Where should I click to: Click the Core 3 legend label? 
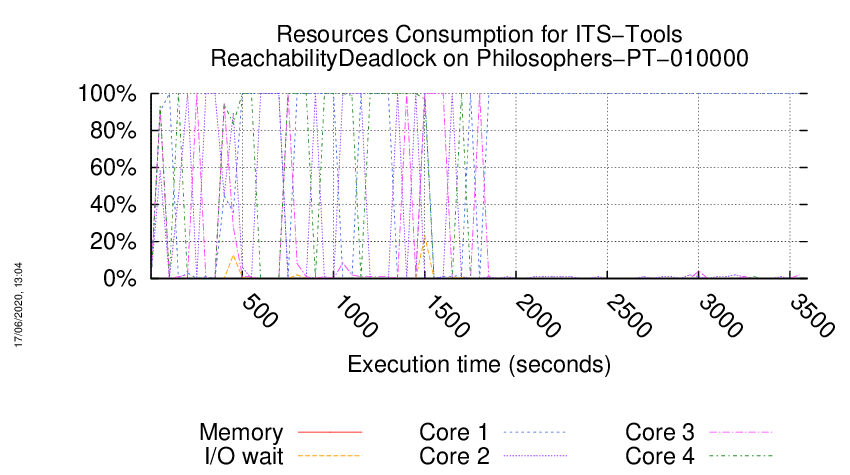click(660, 432)
